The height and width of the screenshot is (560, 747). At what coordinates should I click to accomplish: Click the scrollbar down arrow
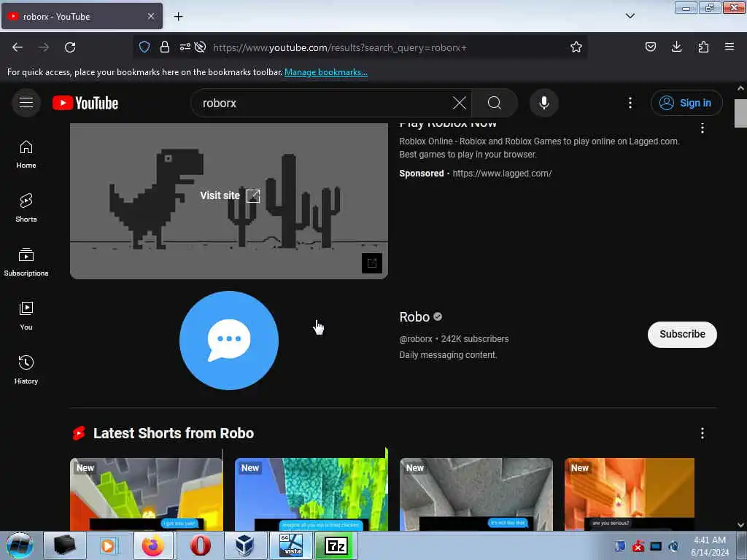point(740,525)
